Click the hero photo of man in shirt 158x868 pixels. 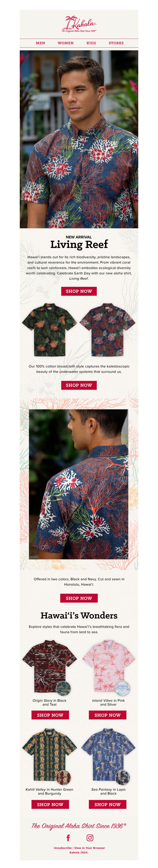pyautogui.click(x=79, y=139)
